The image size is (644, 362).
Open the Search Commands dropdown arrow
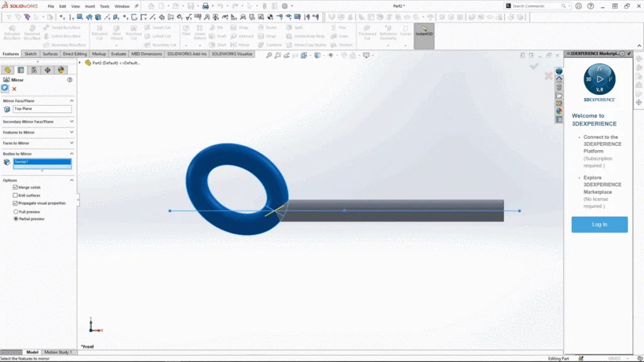point(569,6)
